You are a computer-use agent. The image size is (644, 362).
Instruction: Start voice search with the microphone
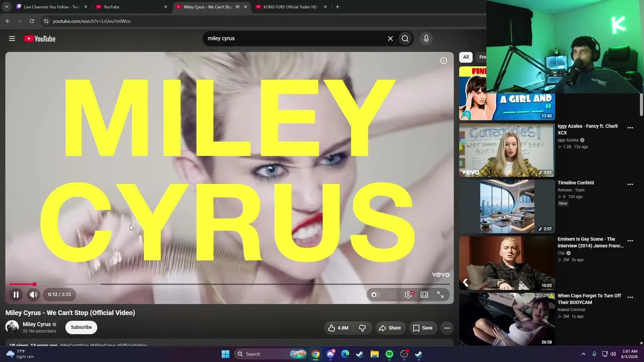[426, 38]
